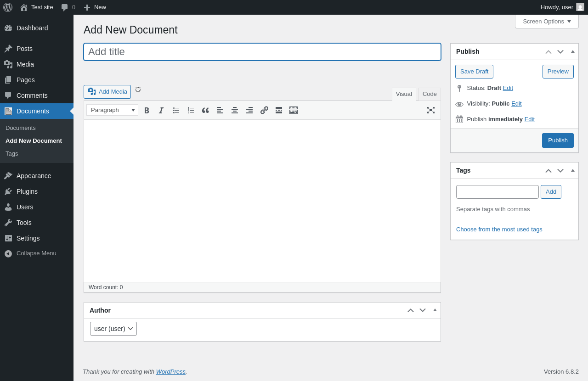Insert a numbered list

coord(191,110)
